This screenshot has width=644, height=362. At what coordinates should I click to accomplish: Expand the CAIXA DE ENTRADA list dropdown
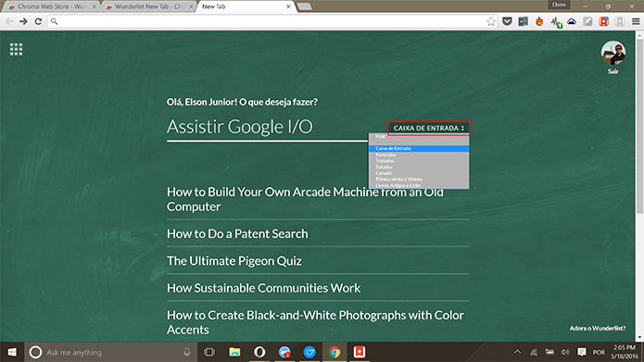point(429,128)
